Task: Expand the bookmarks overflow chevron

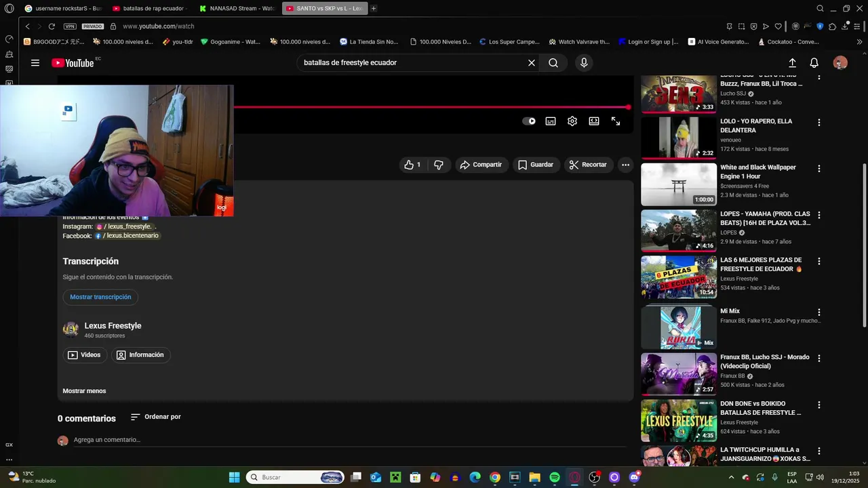Action: (x=859, y=41)
